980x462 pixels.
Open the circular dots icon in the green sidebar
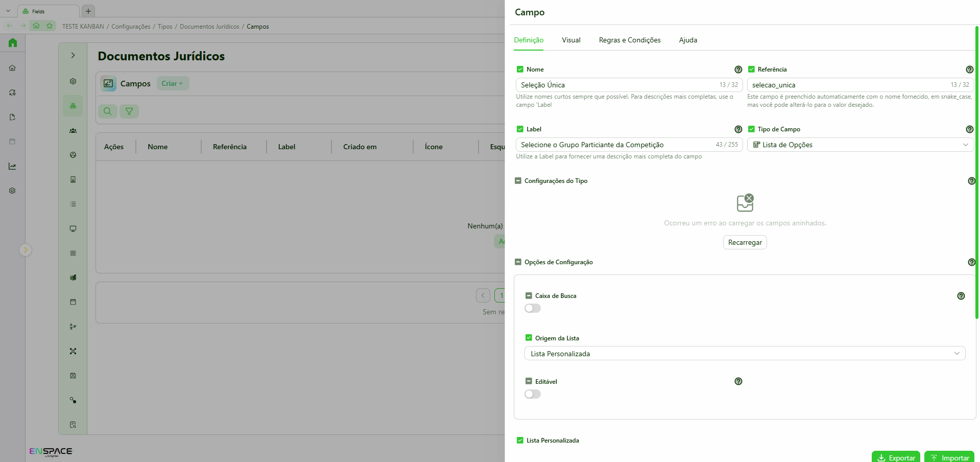(73, 155)
